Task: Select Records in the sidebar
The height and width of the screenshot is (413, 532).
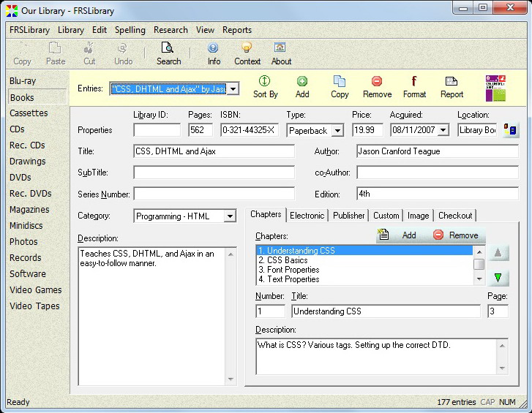Action: click(25, 258)
